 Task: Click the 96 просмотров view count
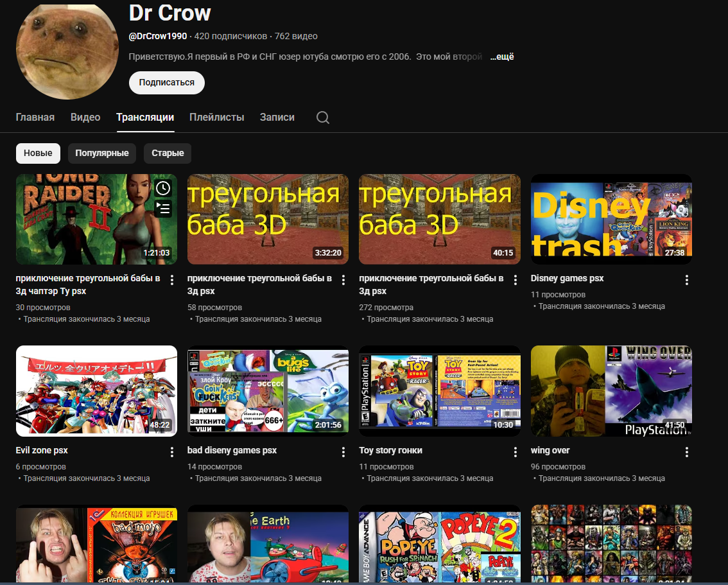click(558, 467)
